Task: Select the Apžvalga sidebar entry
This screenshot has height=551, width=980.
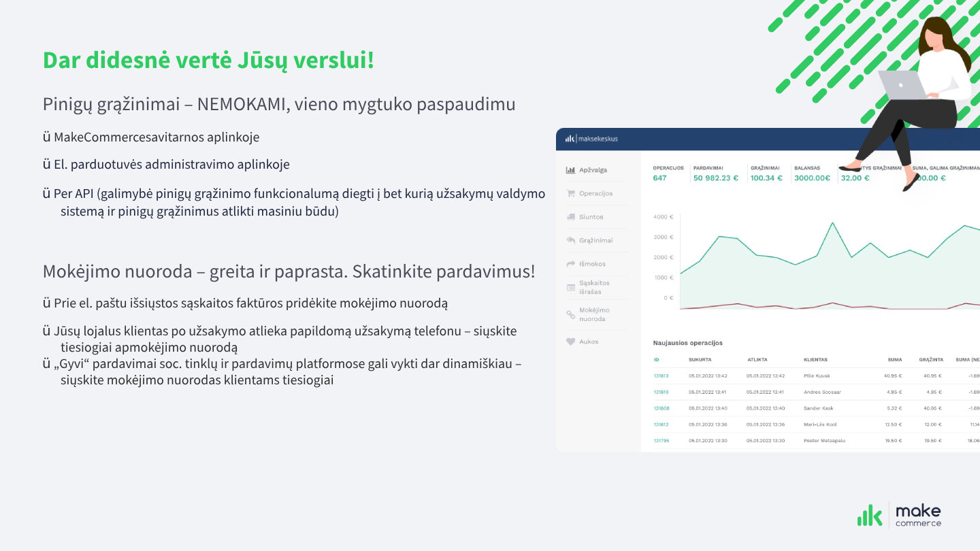Action: pyautogui.click(x=593, y=169)
